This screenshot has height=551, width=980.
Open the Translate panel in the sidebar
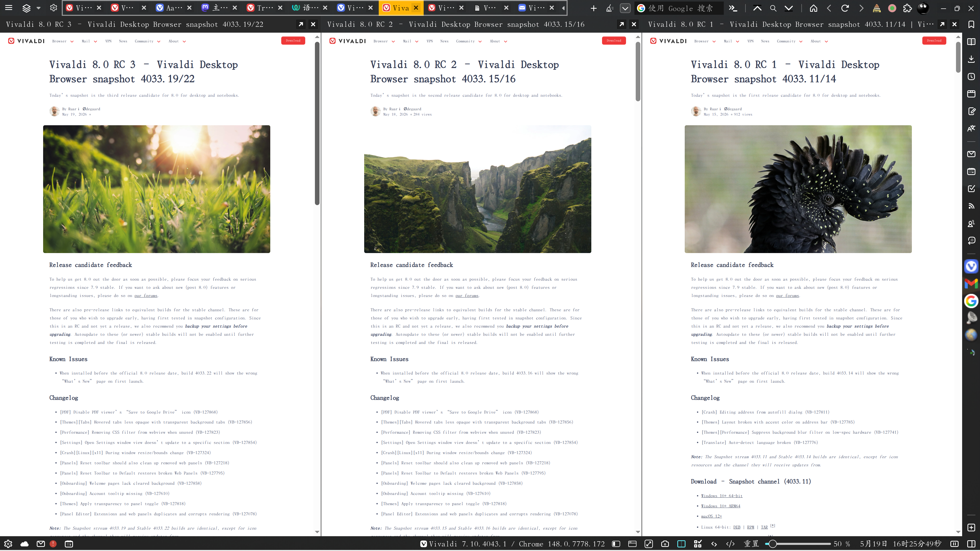971,128
